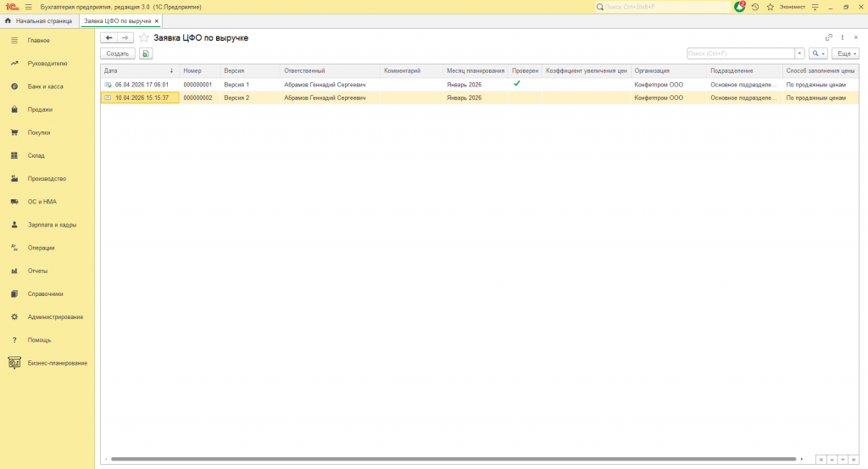Click the Версия column header
Viewport: 868px width, 469px height.
click(250, 71)
